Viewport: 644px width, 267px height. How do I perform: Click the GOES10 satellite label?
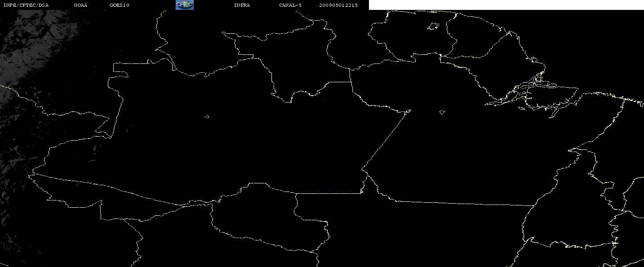[120, 5]
